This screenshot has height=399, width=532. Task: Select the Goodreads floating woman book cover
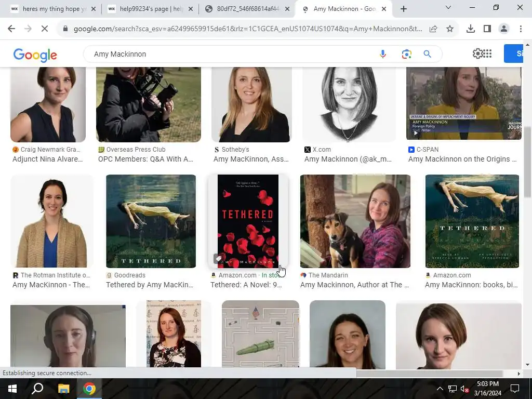pyautogui.click(x=151, y=221)
